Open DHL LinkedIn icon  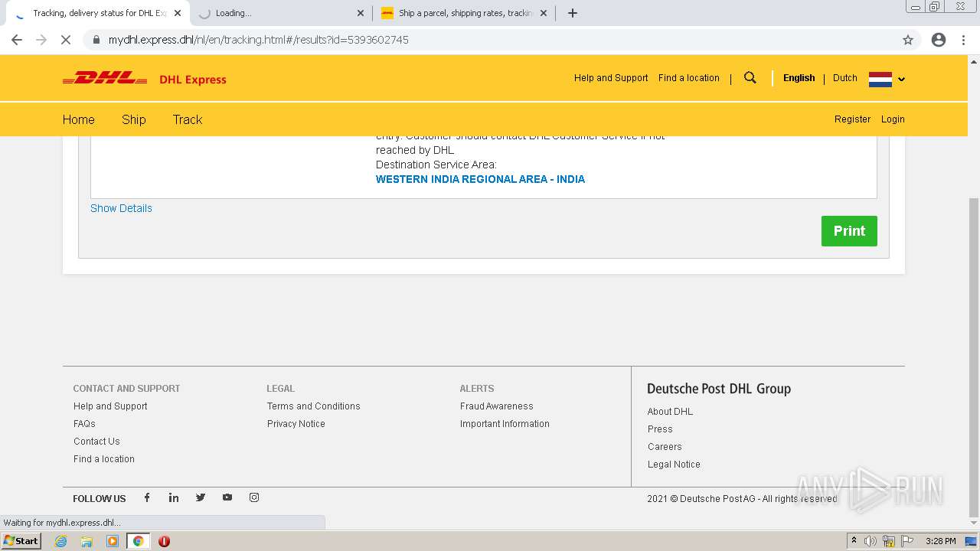click(174, 497)
